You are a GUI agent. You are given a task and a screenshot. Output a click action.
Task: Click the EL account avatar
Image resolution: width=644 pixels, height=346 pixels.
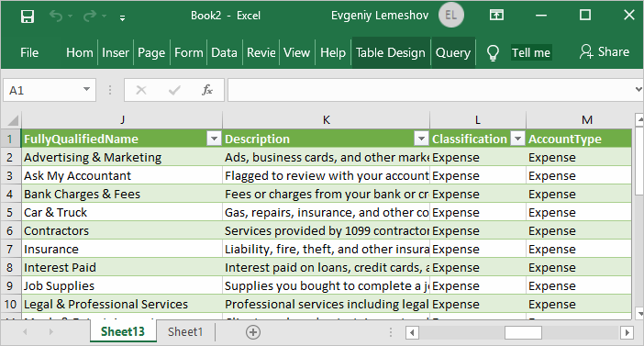pyautogui.click(x=451, y=16)
